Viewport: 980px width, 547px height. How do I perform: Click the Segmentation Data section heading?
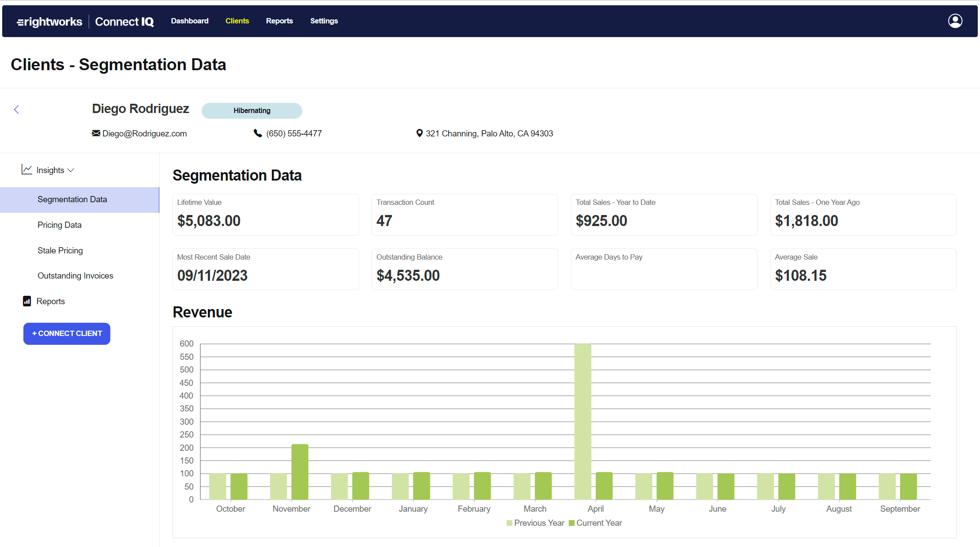click(x=237, y=175)
